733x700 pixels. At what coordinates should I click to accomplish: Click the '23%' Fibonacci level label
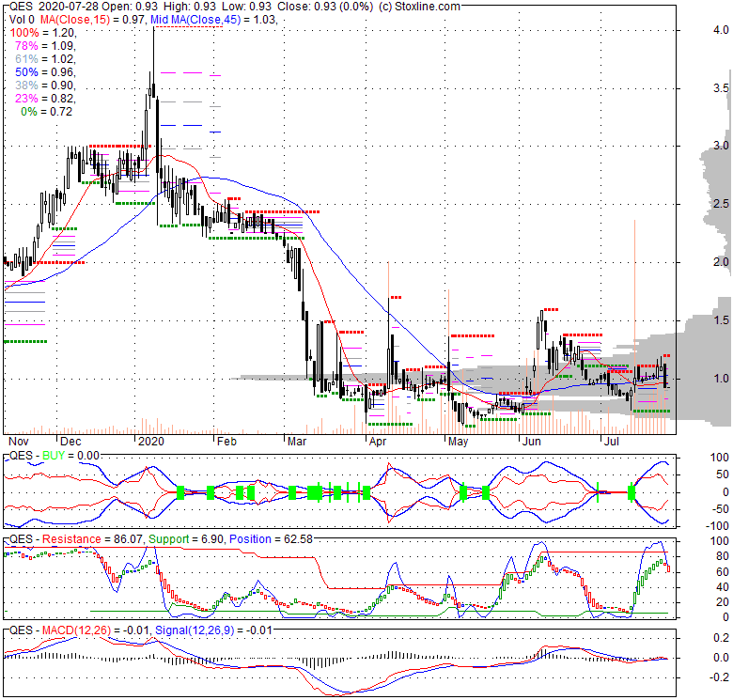[x=26, y=98]
